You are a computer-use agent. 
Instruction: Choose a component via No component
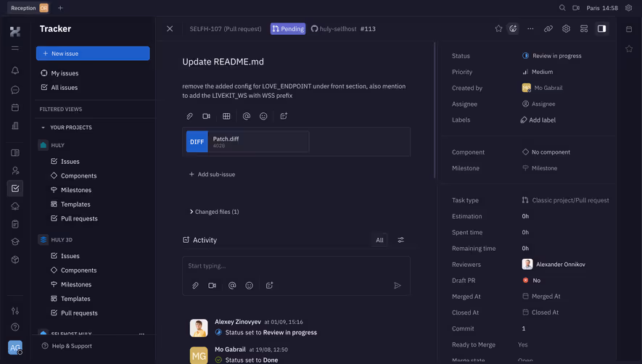pos(546,152)
